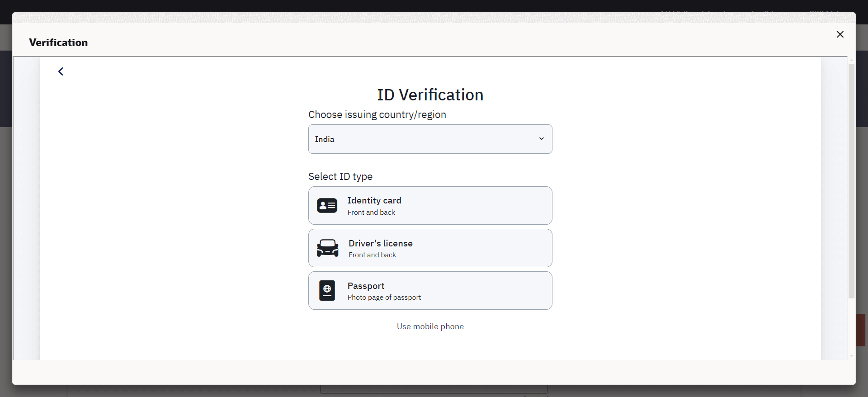Click the "Verification" dialog title
Screen dimensions: 868x397
pos(58,43)
